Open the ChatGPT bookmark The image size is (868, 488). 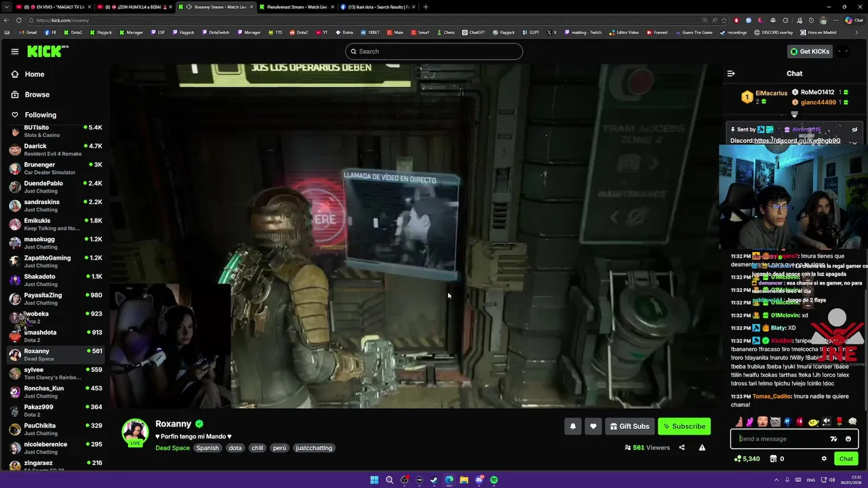tap(474, 33)
